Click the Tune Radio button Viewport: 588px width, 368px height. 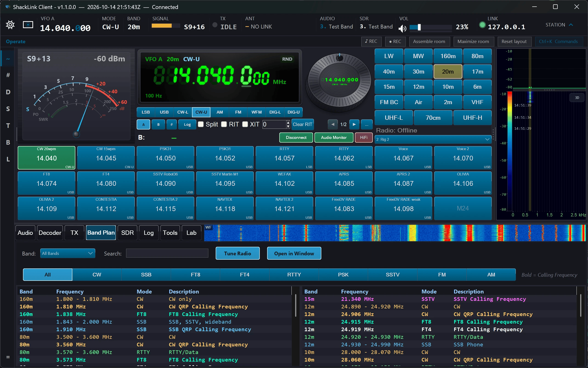click(x=237, y=253)
